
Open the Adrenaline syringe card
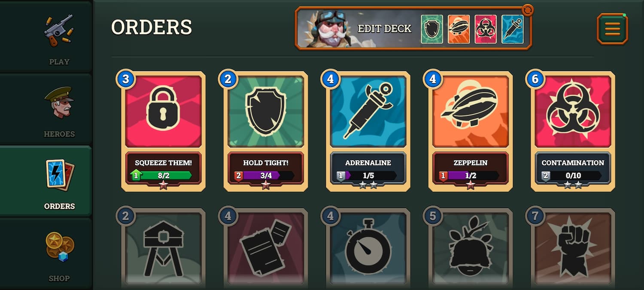pos(368,131)
